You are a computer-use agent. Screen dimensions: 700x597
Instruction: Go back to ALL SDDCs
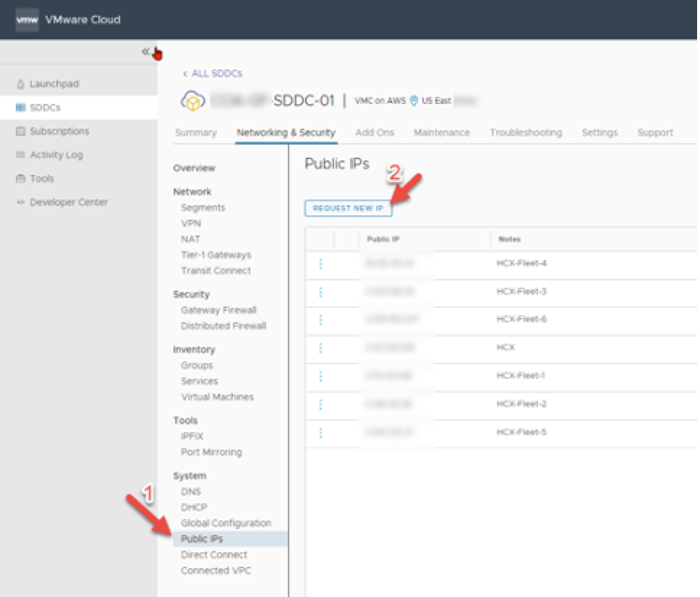click(213, 74)
